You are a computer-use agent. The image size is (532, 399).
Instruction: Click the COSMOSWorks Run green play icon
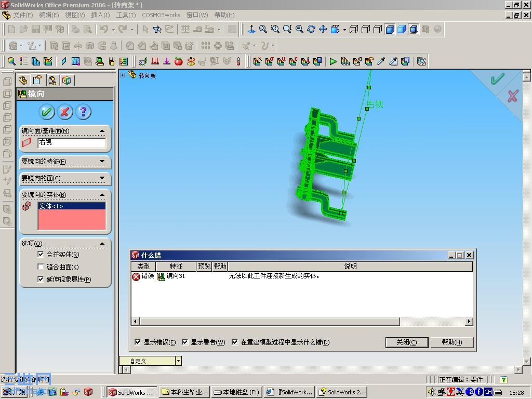333,61
